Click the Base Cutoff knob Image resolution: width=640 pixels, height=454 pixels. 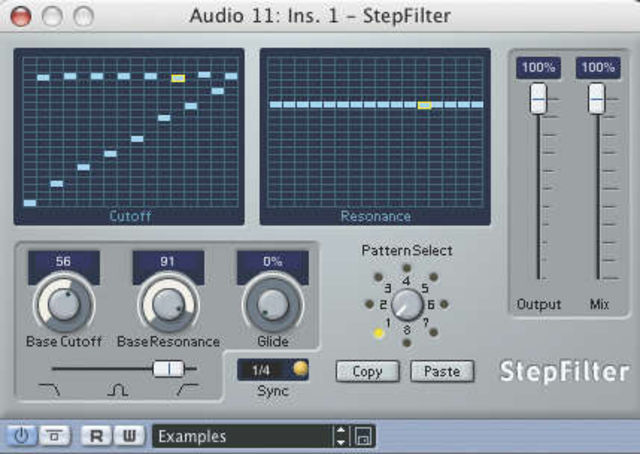(x=64, y=304)
